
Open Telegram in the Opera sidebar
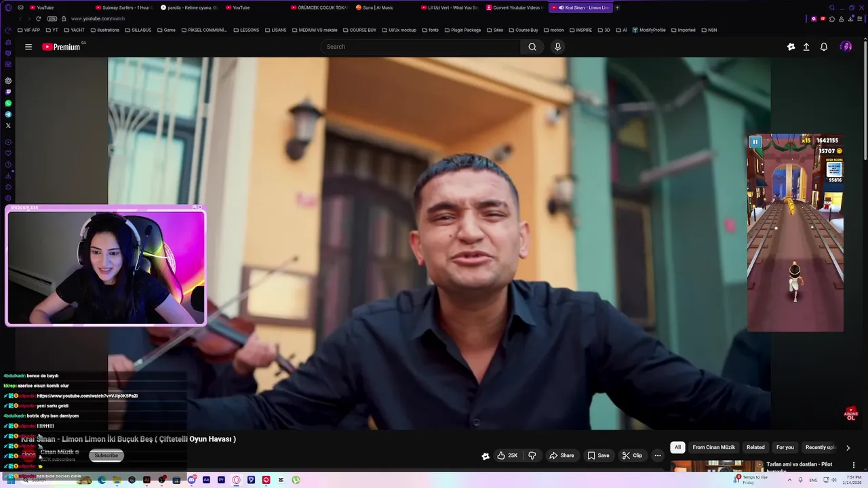pyautogui.click(x=8, y=115)
